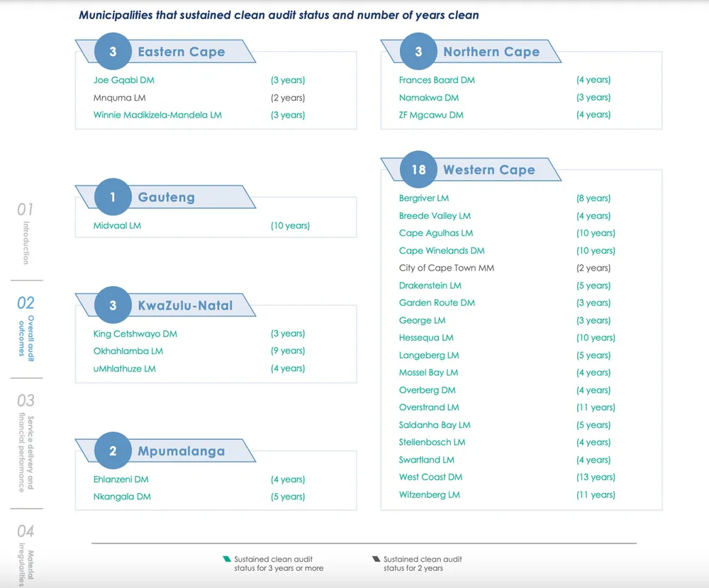Select the 02 Overall audit outcomes tab
Image resolution: width=709 pixels, height=588 pixels.
coord(26,328)
